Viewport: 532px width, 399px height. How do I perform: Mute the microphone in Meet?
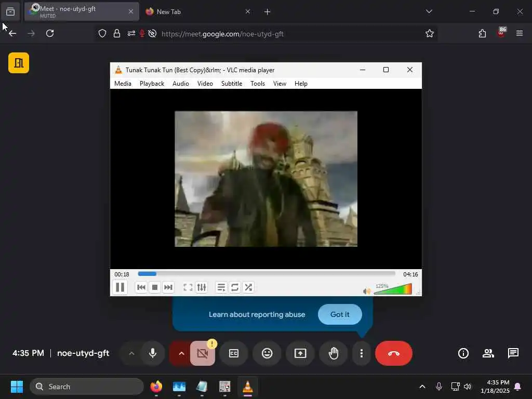pyautogui.click(x=153, y=353)
